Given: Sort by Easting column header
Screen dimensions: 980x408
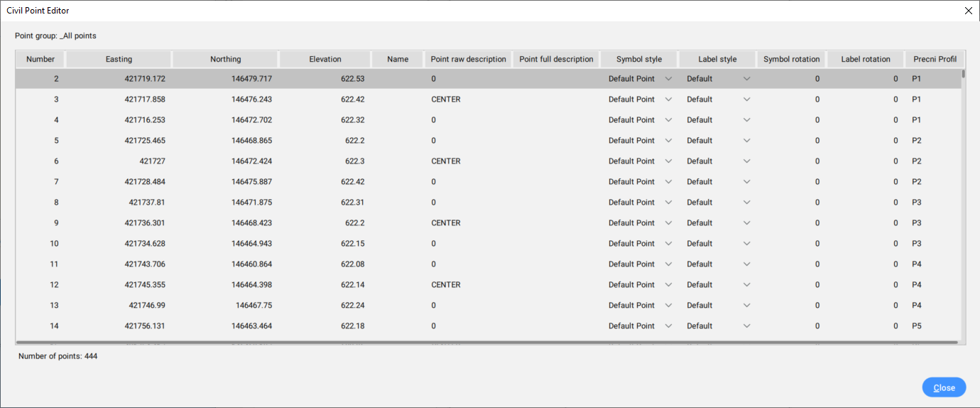Looking at the screenshot, I should pos(119,60).
